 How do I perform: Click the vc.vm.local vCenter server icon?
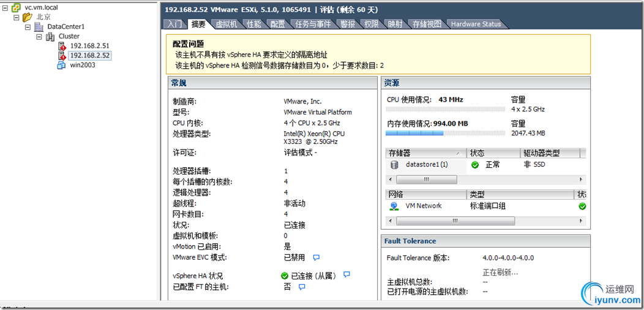15,7
